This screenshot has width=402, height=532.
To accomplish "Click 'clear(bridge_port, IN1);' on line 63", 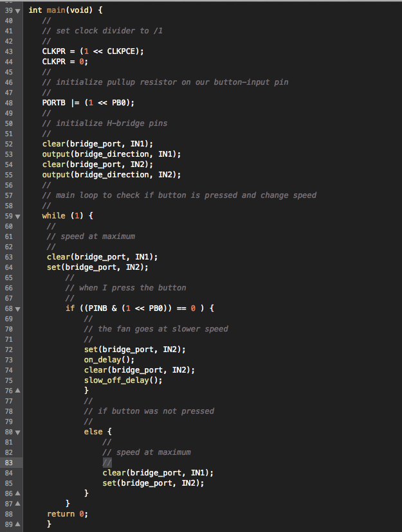I will tap(102, 257).
